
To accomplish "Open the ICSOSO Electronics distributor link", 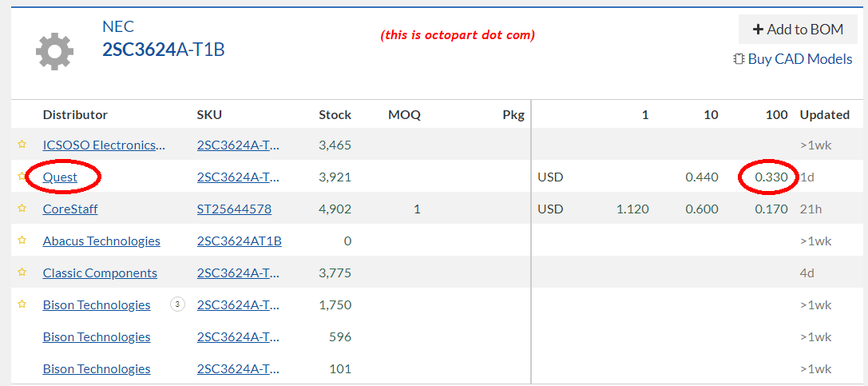I will [104, 145].
